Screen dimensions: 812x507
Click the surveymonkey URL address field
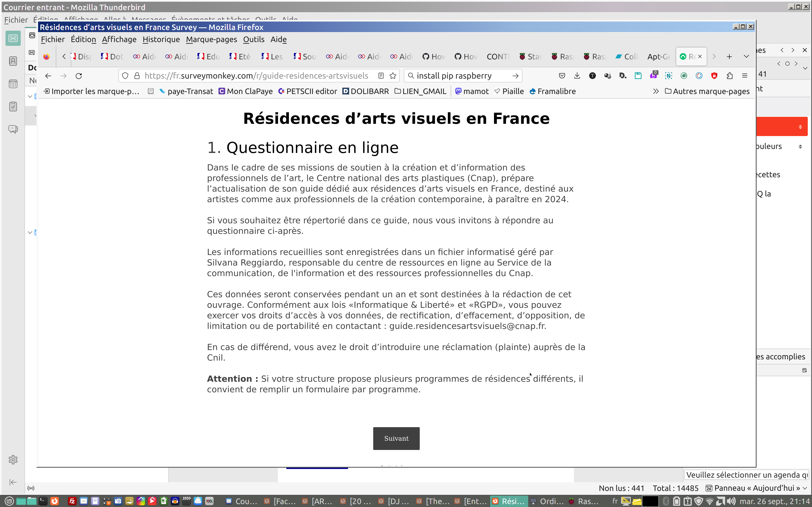click(x=256, y=76)
